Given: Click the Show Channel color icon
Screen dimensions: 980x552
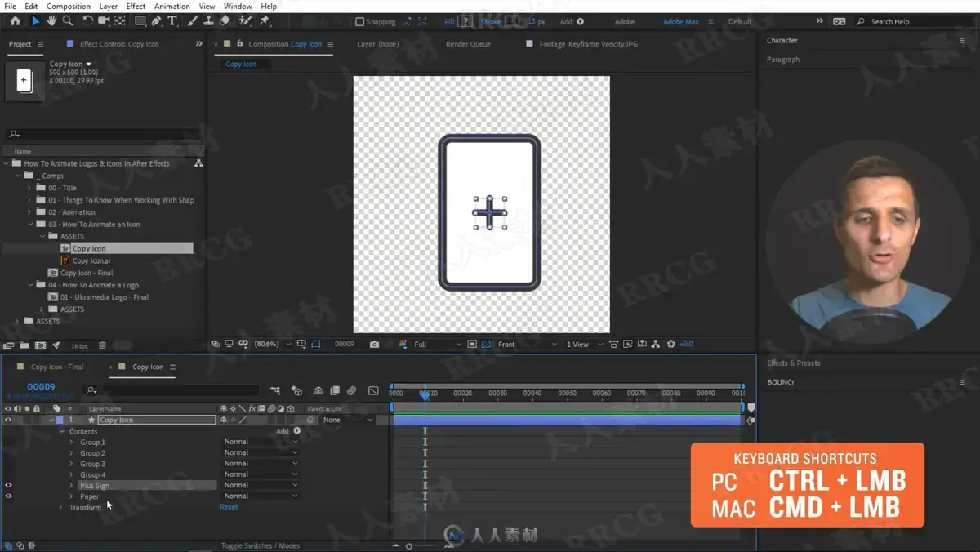Looking at the screenshot, I should 403,345.
